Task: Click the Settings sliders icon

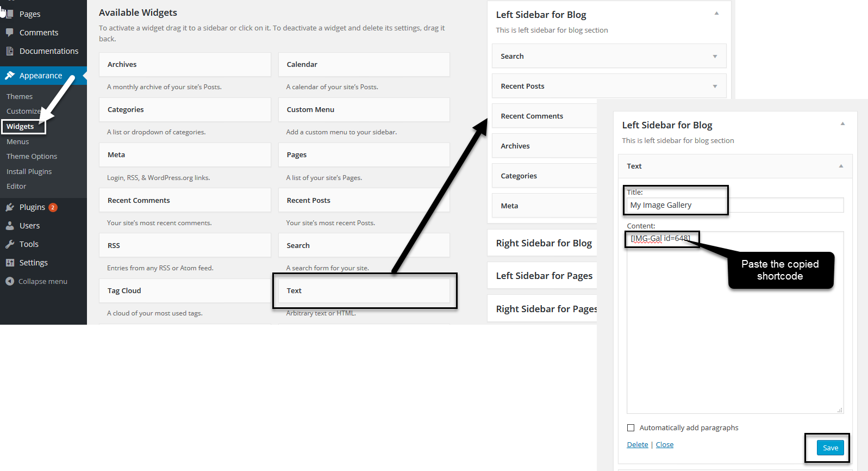Action: (10, 263)
